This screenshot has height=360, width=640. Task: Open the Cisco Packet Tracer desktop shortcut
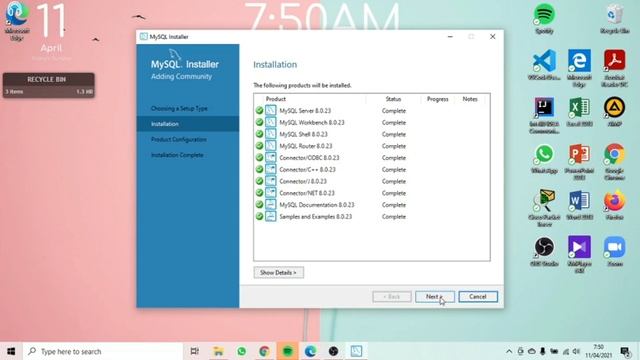[x=544, y=209]
